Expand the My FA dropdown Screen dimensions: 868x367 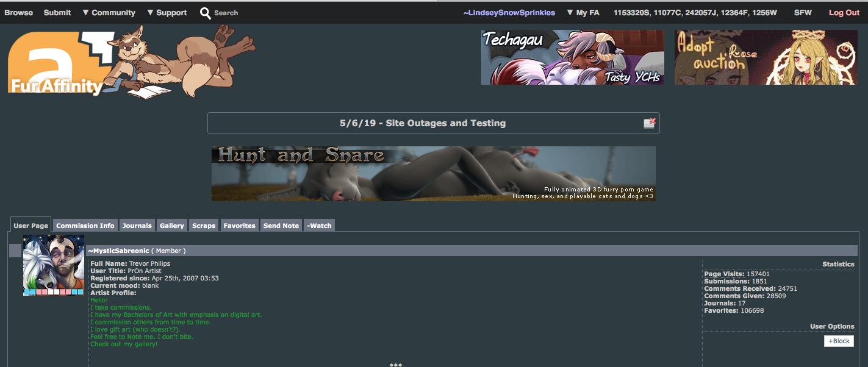pyautogui.click(x=583, y=12)
